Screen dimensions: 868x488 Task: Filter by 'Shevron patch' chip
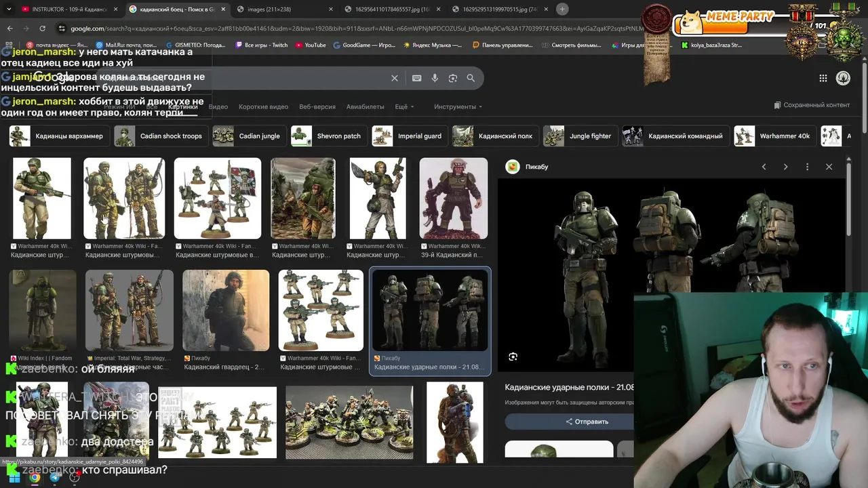(328, 136)
